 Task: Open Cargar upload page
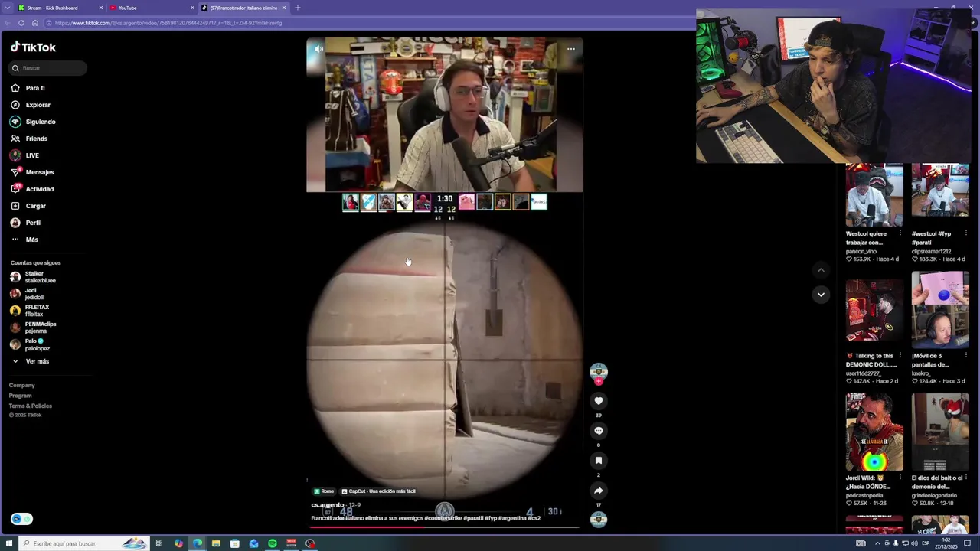coord(35,206)
